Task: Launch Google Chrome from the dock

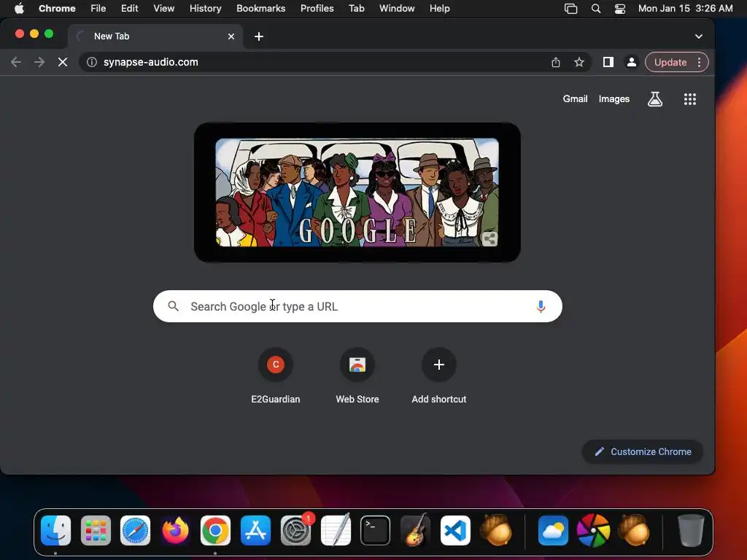Action: click(x=215, y=530)
